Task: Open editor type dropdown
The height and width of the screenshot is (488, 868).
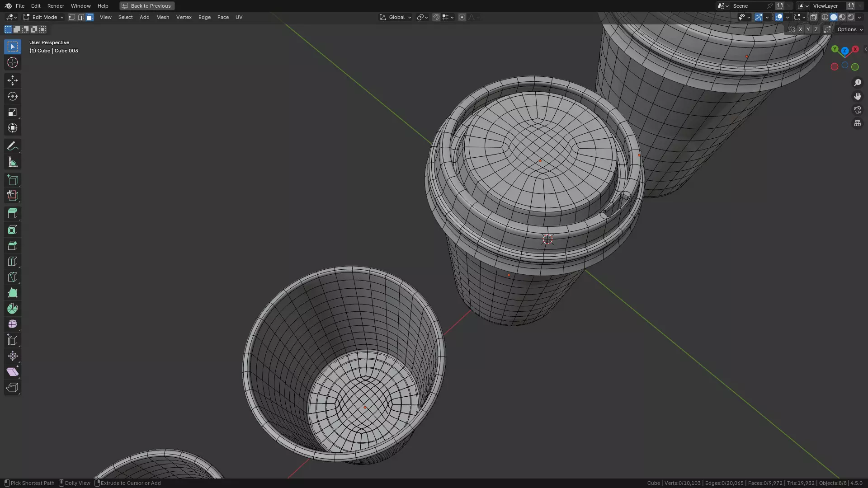Action: click(x=11, y=17)
